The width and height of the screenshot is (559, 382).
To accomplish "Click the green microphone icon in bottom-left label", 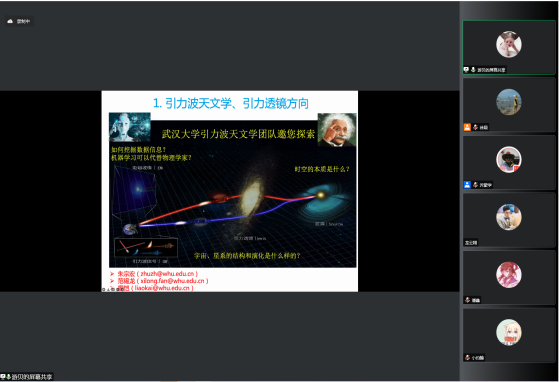I will point(8,377).
